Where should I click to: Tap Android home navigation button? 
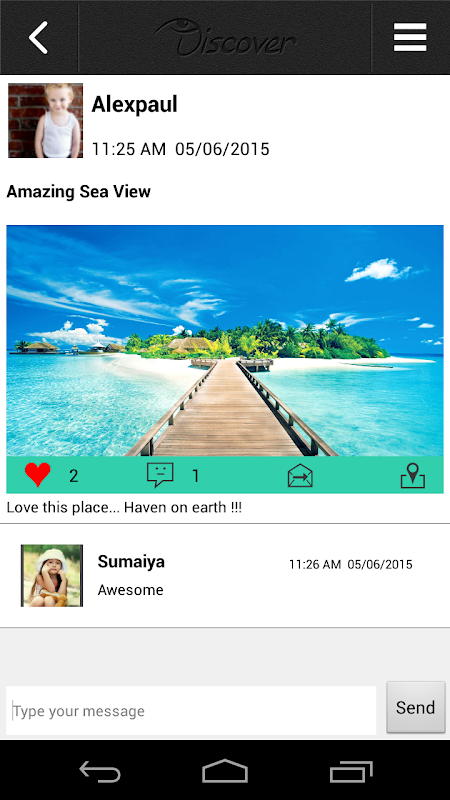[x=225, y=770]
